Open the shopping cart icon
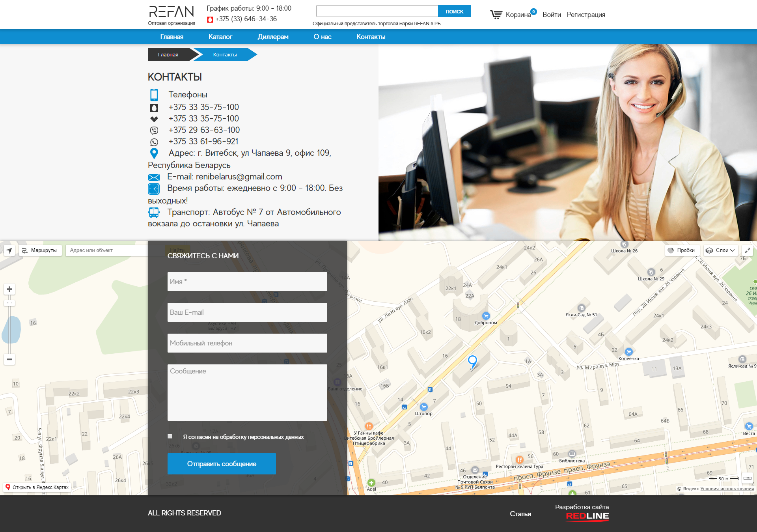Screen dimensions: 757x532 pyautogui.click(x=496, y=15)
